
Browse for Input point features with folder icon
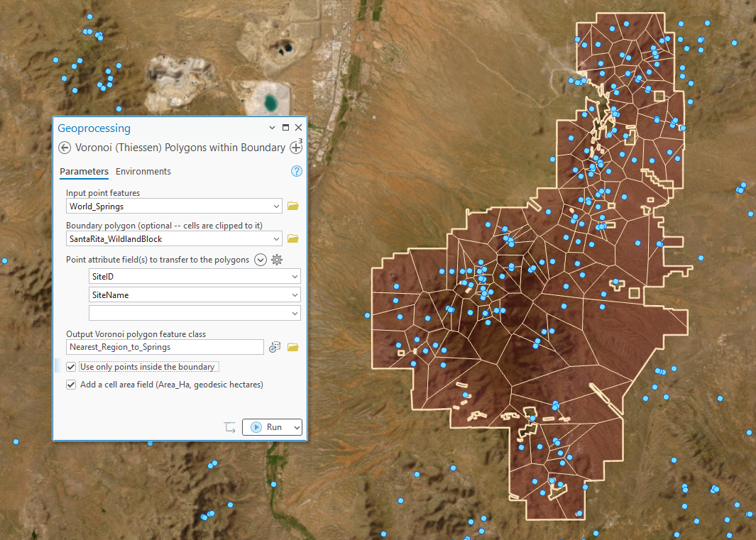point(292,206)
